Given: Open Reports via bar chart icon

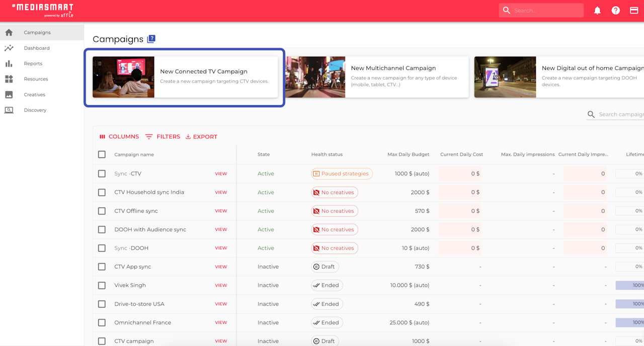Looking at the screenshot, I should [9, 64].
